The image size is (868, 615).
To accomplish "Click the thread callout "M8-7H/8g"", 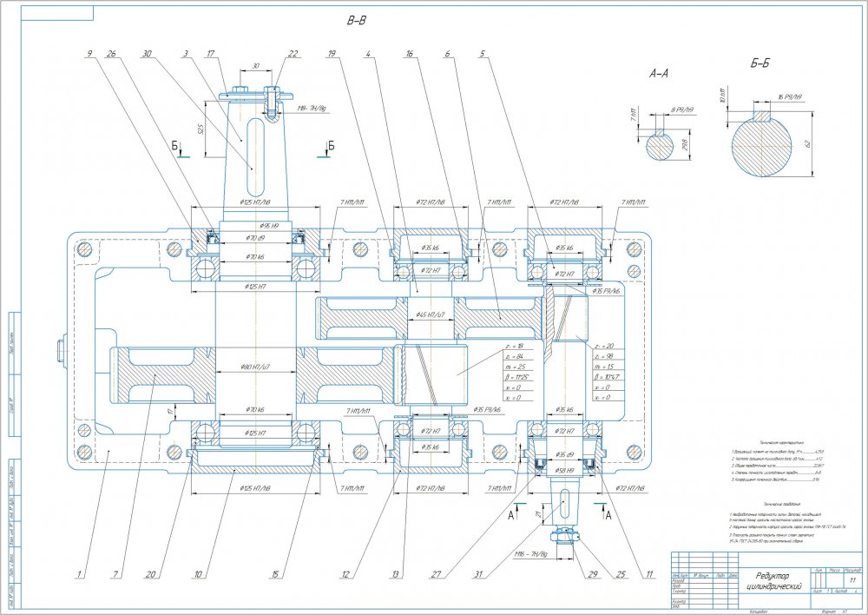I will coord(312,109).
